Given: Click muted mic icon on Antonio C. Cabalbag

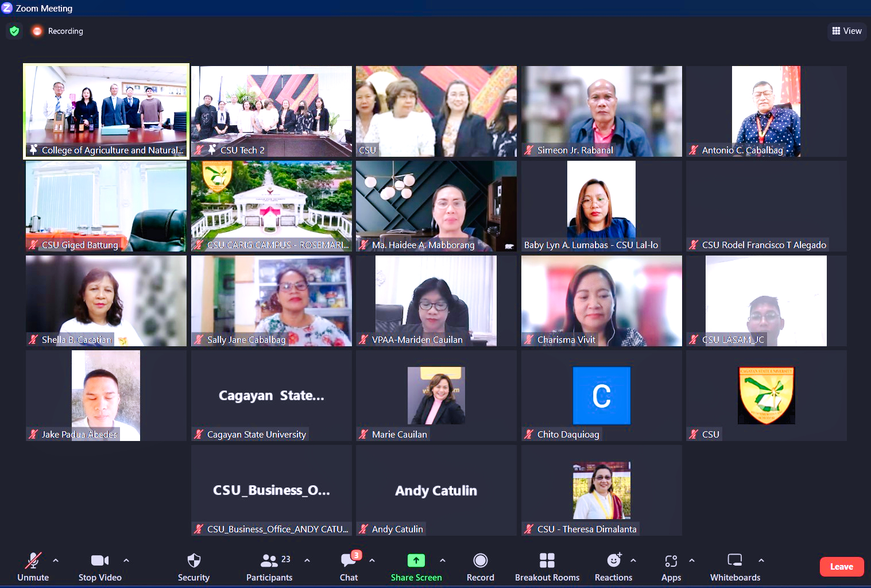Looking at the screenshot, I should point(694,150).
